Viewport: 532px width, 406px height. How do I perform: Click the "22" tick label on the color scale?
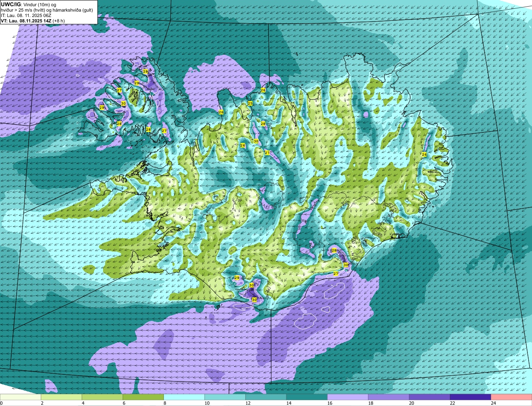[x=453, y=403]
